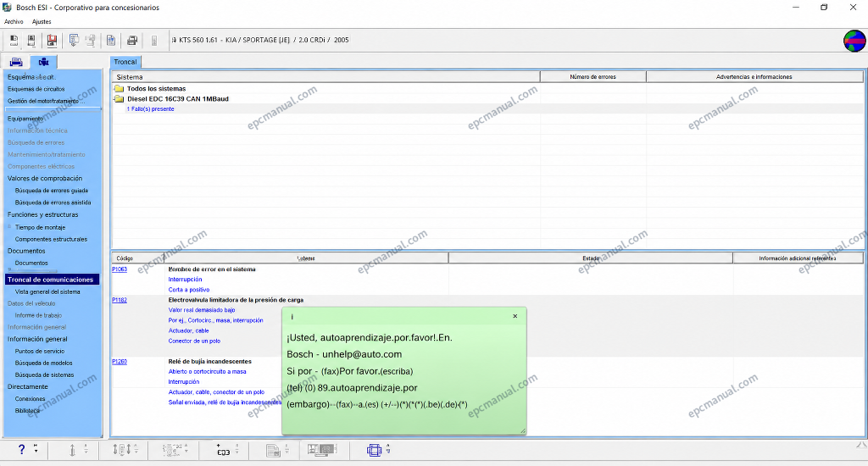Click the printer icon in the top toolbar
The height and width of the screenshot is (466, 868).
131,40
